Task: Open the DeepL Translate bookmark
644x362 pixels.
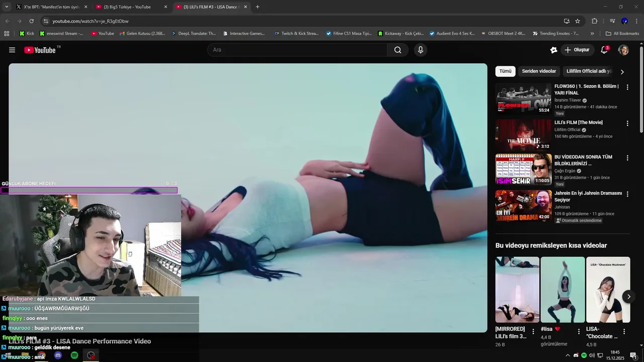Action: 193,34
